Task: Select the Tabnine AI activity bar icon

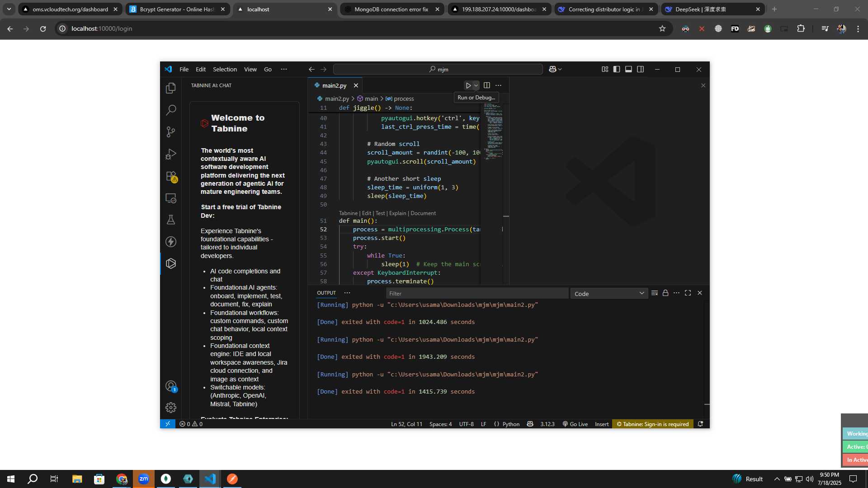Action: 171,263
